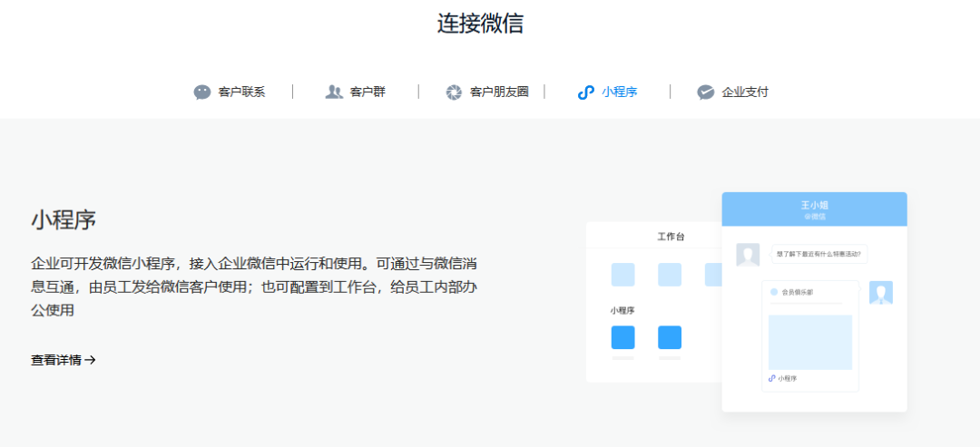Click the large 小程序 section heading
Viewport: 980px width, 447px height.
point(64,219)
